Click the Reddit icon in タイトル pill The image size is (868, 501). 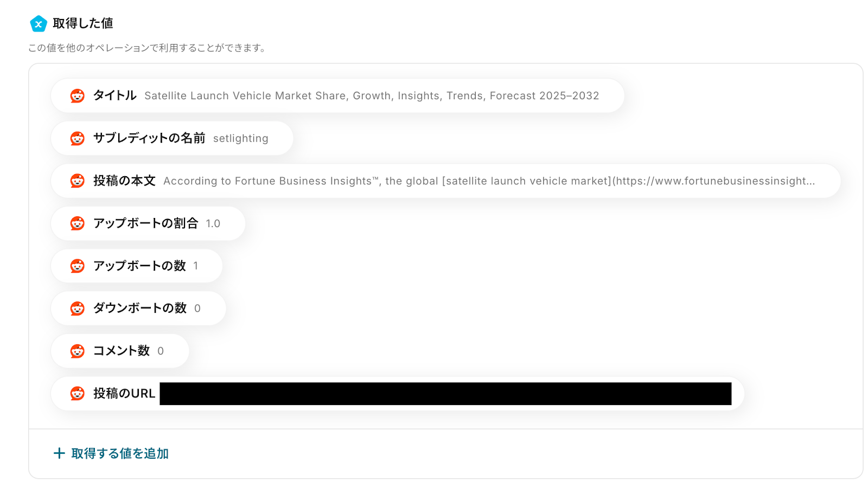(78, 96)
